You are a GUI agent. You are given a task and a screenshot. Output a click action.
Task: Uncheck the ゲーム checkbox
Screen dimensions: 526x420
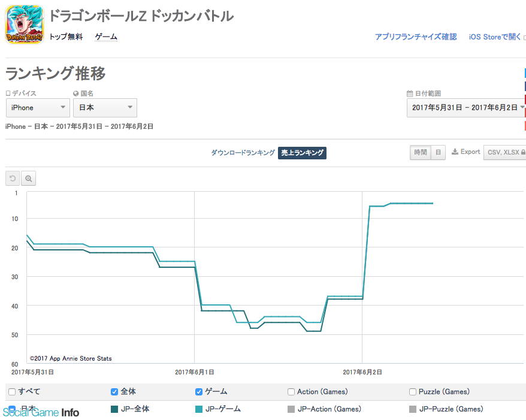(x=199, y=392)
